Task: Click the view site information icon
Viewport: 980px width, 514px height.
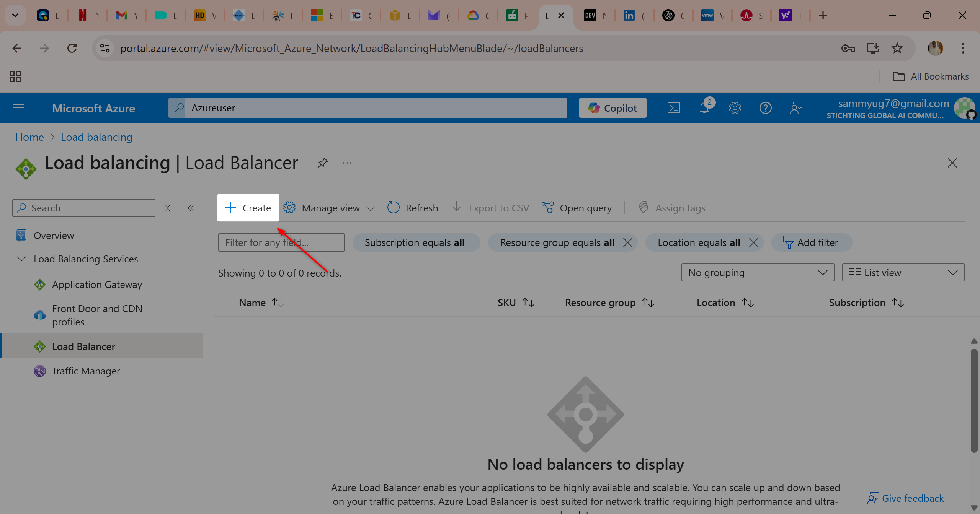Action: tap(105, 48)
